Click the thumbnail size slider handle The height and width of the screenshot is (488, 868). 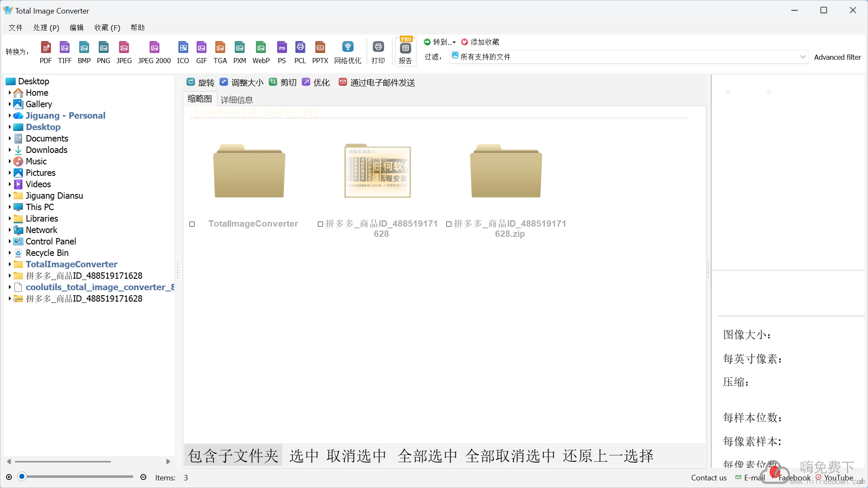pos(22,477)
